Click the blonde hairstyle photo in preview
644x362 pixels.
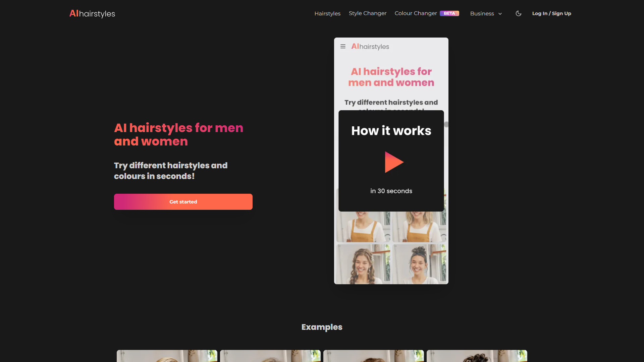[x=419, y=227]
